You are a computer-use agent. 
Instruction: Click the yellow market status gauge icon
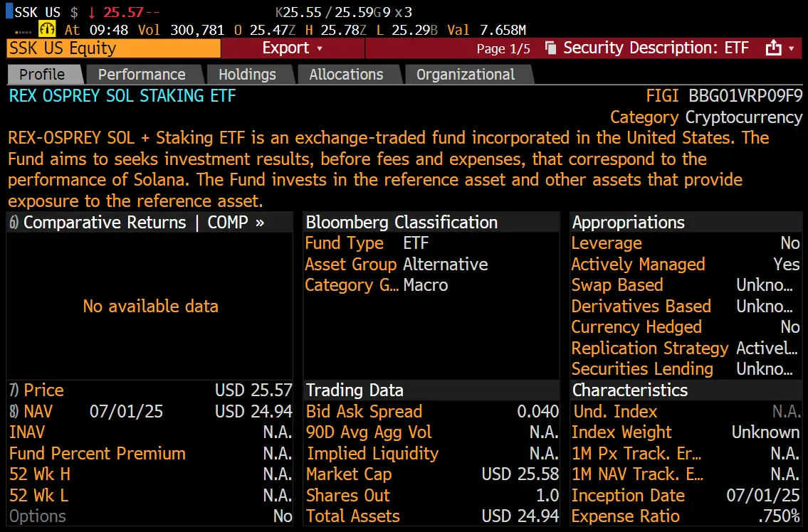coord(47,29)
